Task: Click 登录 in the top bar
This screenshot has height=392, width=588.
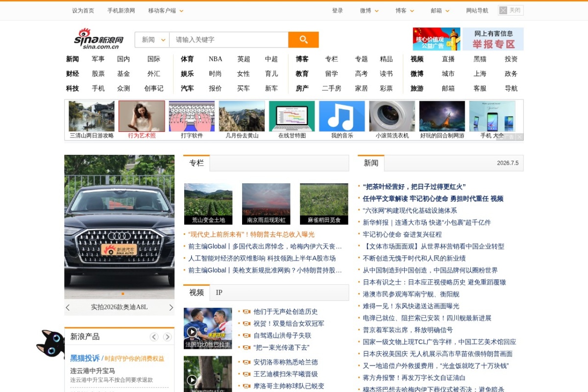Action: point(338,10)
